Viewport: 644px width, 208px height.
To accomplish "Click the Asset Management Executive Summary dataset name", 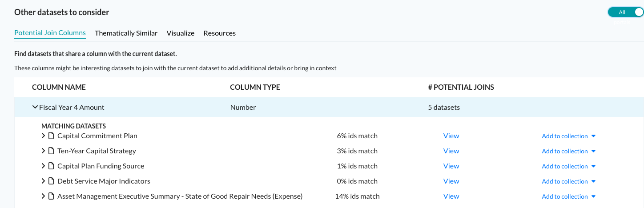I will coord(180,196).
